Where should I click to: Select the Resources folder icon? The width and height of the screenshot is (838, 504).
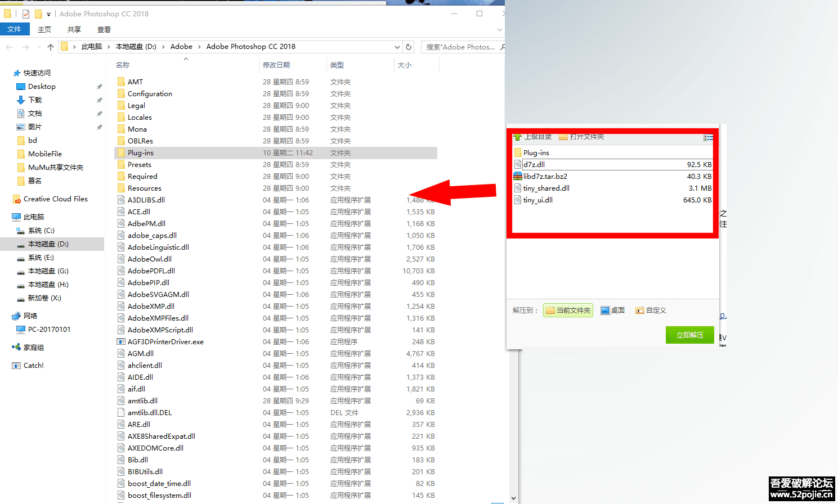[121, 188]
